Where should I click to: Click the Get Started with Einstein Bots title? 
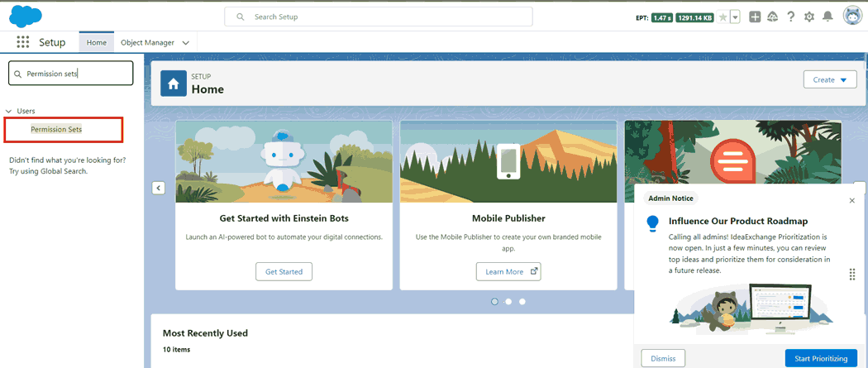284,218
